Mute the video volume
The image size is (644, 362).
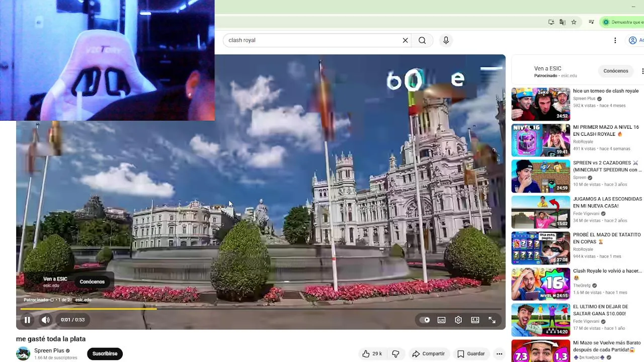tap(45, 320)
